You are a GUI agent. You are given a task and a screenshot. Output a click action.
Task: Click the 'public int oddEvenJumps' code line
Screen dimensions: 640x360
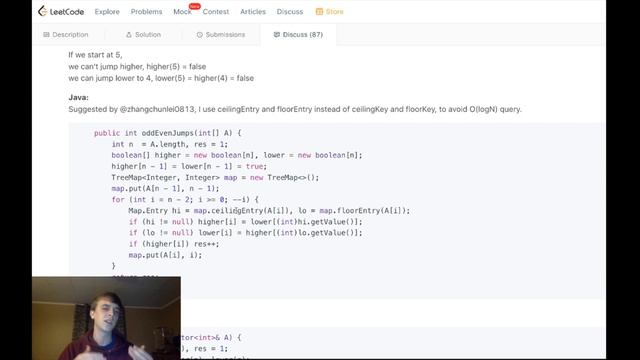pyautogui.click(x=168, y=133)
